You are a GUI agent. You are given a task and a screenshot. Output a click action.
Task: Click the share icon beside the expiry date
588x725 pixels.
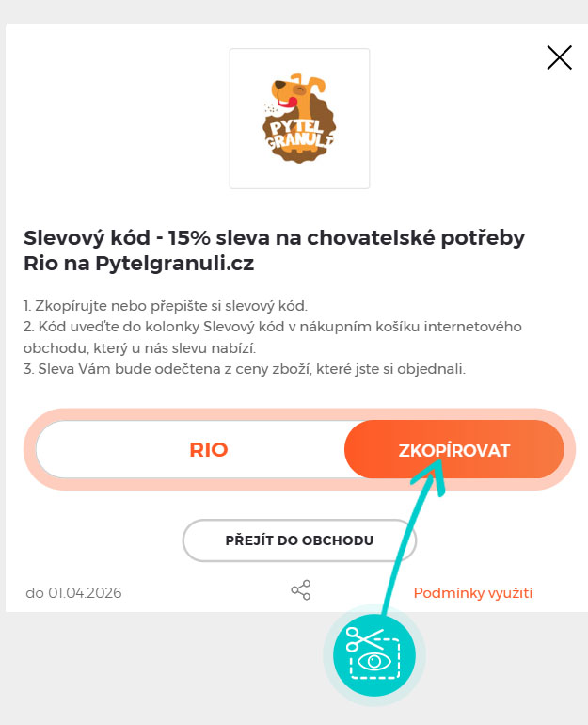(301, 590)
